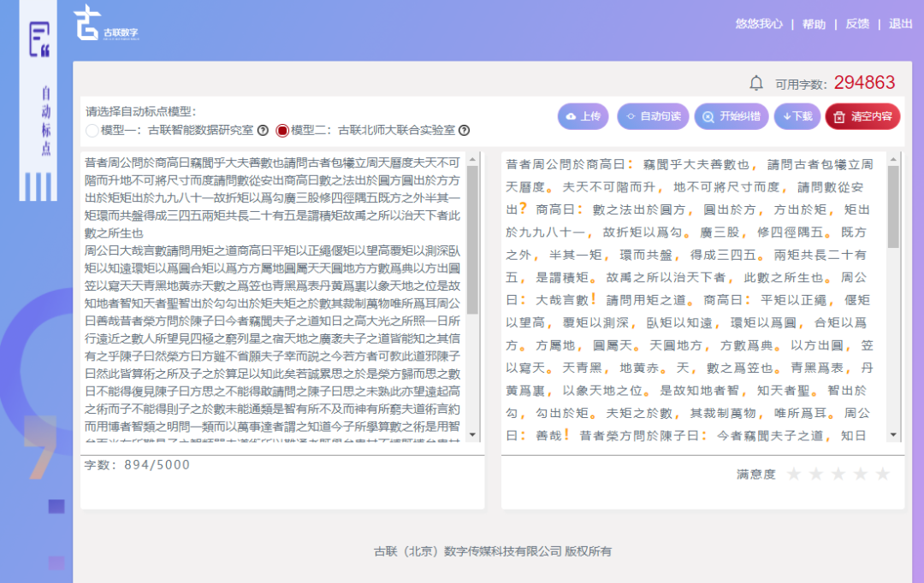
Task: Download results with 下载 button
Action: coord(797,116)
